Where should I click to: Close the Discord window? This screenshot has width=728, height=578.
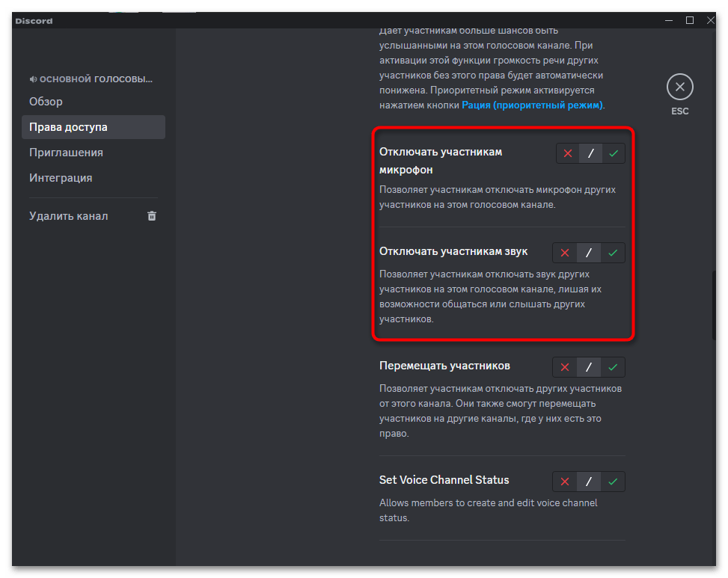coord(710,20)
